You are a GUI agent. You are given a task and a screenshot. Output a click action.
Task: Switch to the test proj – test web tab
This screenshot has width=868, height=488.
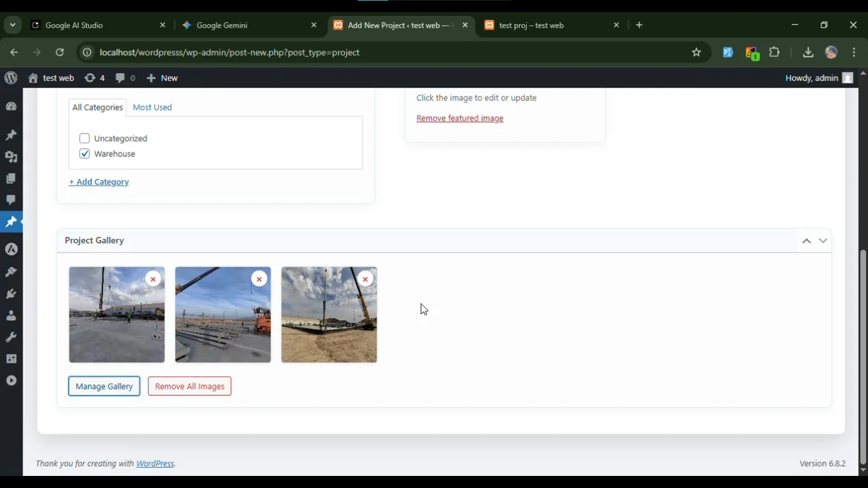pyautogui.click(x=552, y=25)
